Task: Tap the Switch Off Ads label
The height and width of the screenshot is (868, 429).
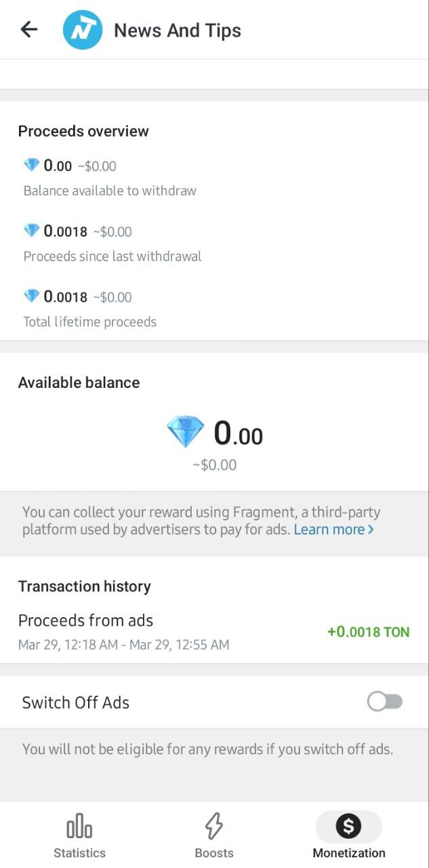Action: [x=76, y=703]
